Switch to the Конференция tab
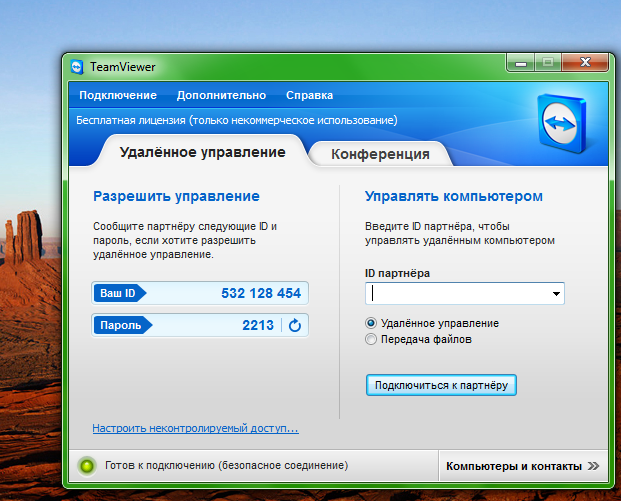This screenshot has height=501, width=621. (380, 154)
